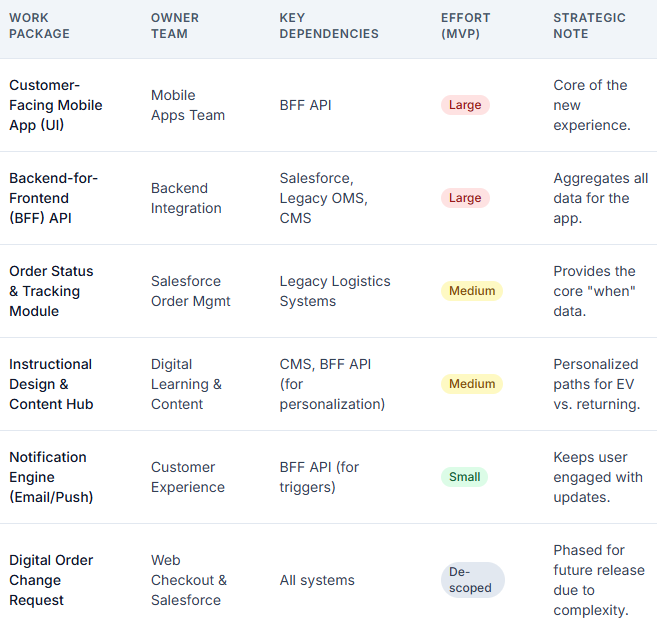Click the Order Status & Tracking Module cell
657x622 pixels.
(51, 291)
